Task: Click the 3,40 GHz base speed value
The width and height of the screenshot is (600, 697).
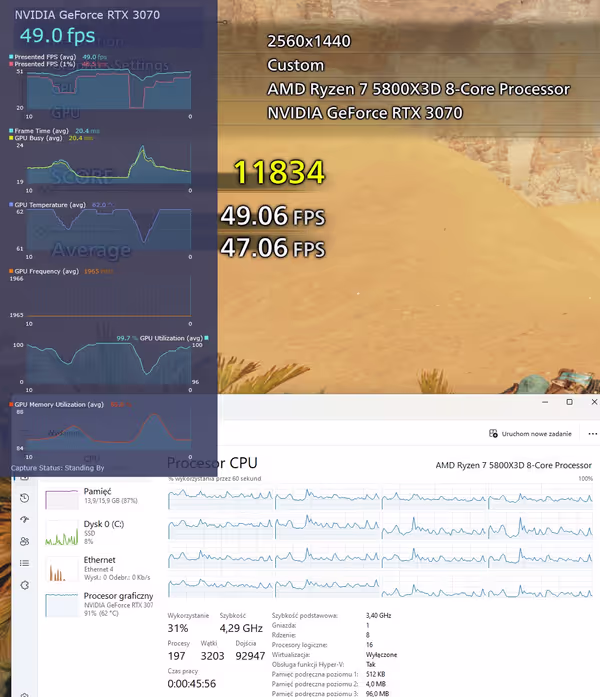Action: pos(378,616)
